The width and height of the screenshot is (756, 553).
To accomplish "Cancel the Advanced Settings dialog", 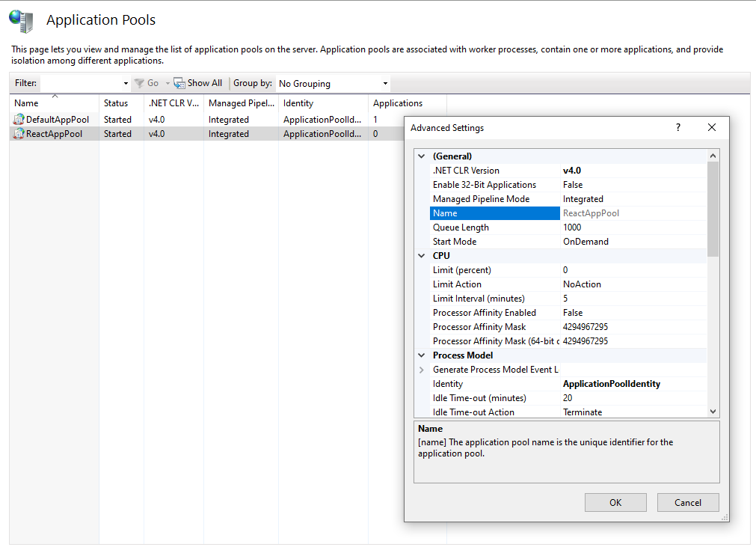I will [x=687, y=502].
